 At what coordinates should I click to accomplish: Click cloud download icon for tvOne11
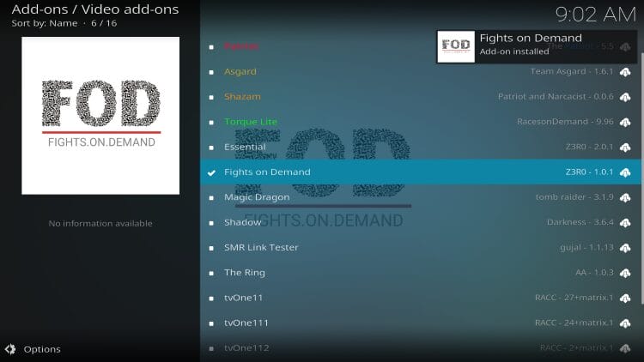click(625, 298)
